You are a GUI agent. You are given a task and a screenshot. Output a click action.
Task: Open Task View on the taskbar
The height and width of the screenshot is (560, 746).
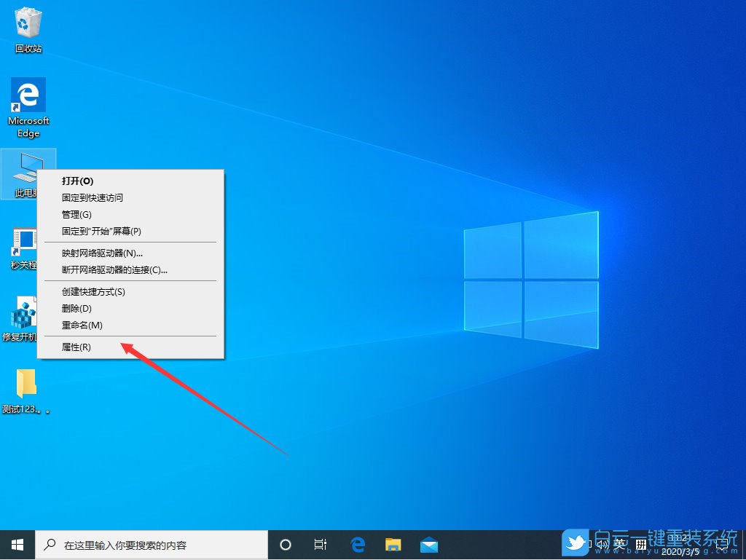pyautogui.click(x=321, y=543)
